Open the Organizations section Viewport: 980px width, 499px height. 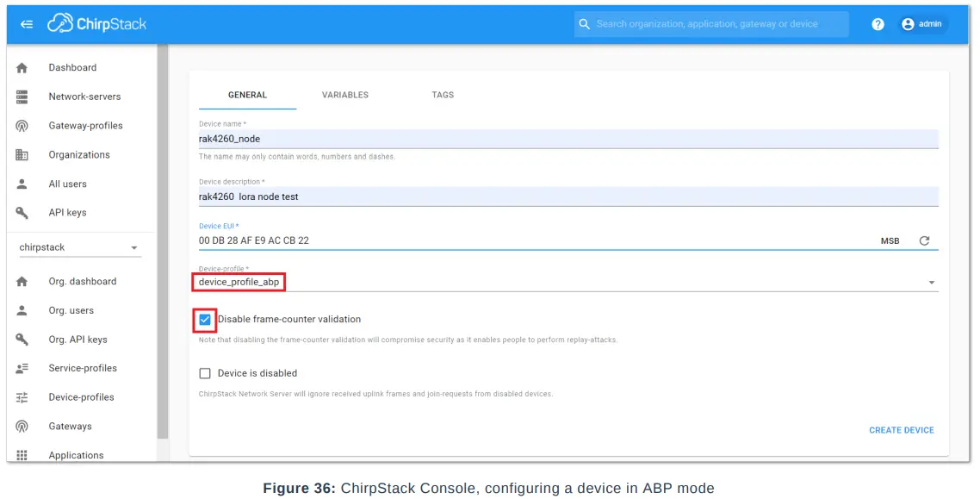[79, 154]
